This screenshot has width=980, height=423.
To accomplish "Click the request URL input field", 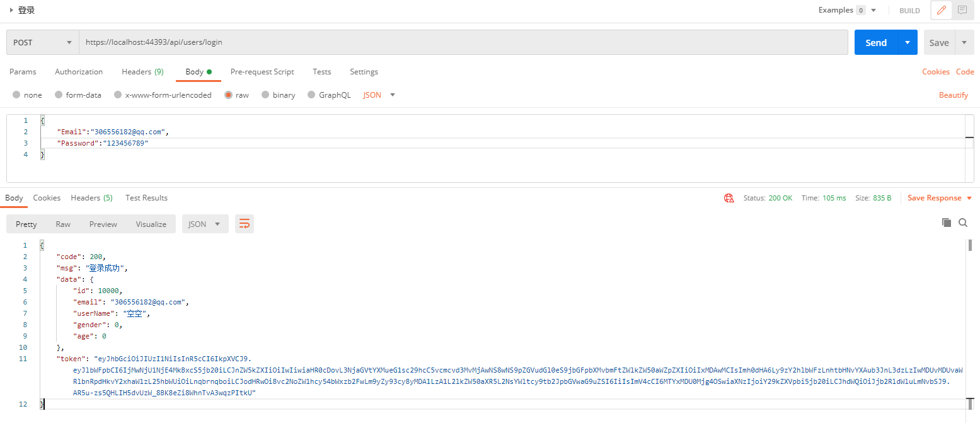I will click(x=463, y=43).
